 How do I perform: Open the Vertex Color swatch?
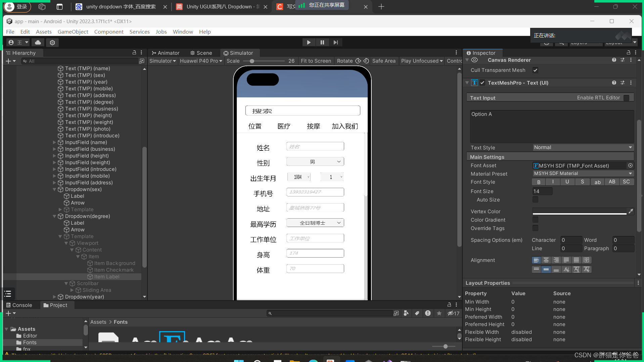(579, 211)
